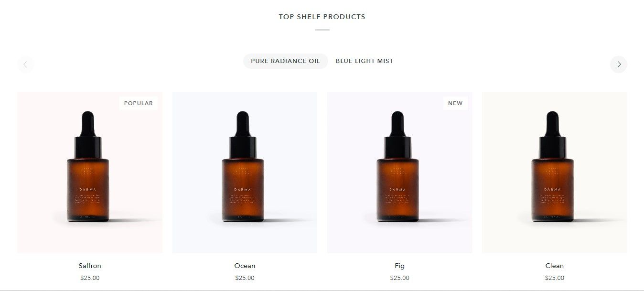Open the Fig product image
Viewport: 644px width, 291px height.
[x=399, y=172]
